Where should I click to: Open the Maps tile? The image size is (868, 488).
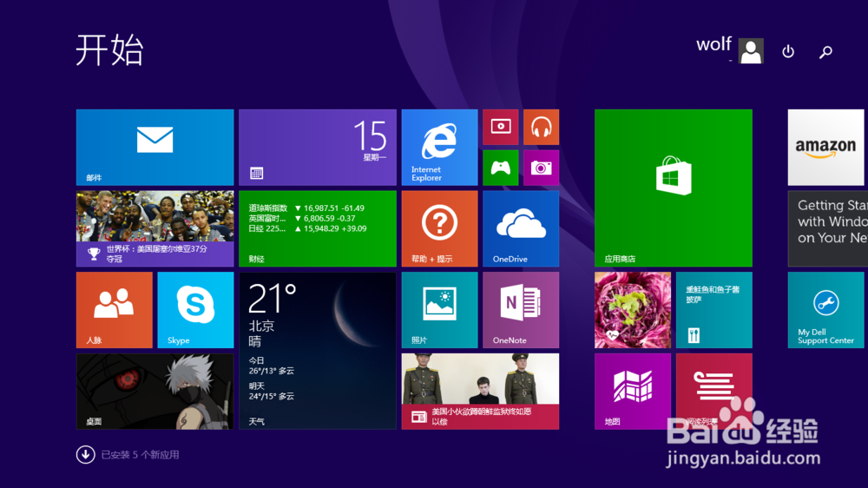[633, 392]
